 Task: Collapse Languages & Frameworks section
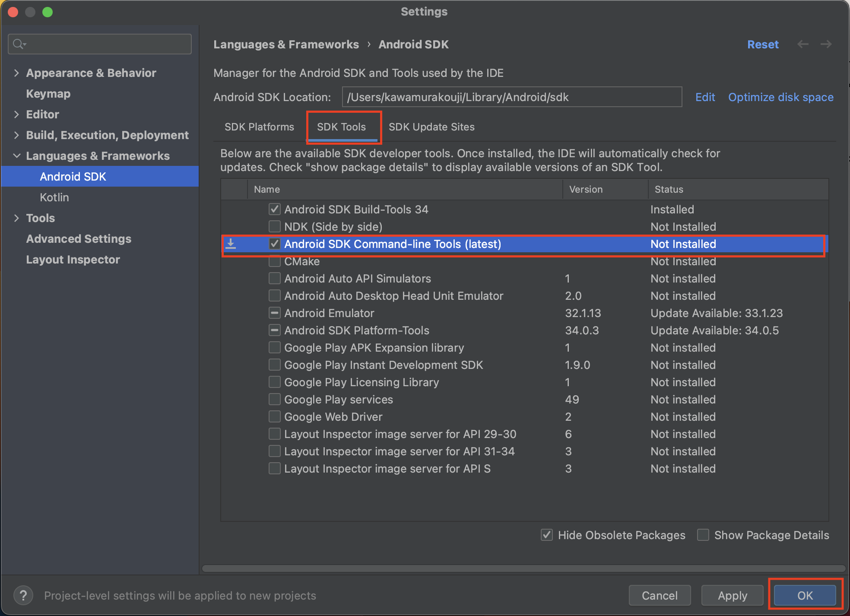16,156
